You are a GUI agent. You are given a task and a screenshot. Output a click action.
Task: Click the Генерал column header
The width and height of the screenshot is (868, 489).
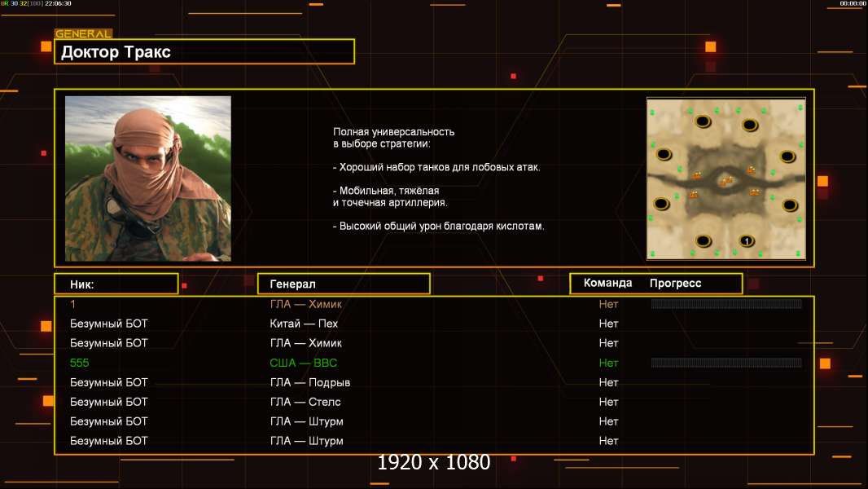click(344, 284)
